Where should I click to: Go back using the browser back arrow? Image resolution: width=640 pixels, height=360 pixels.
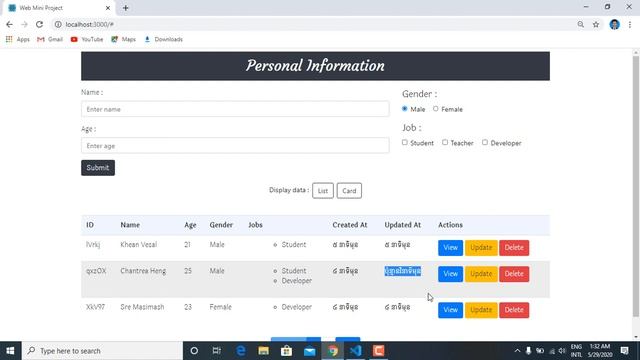point(9,24)
